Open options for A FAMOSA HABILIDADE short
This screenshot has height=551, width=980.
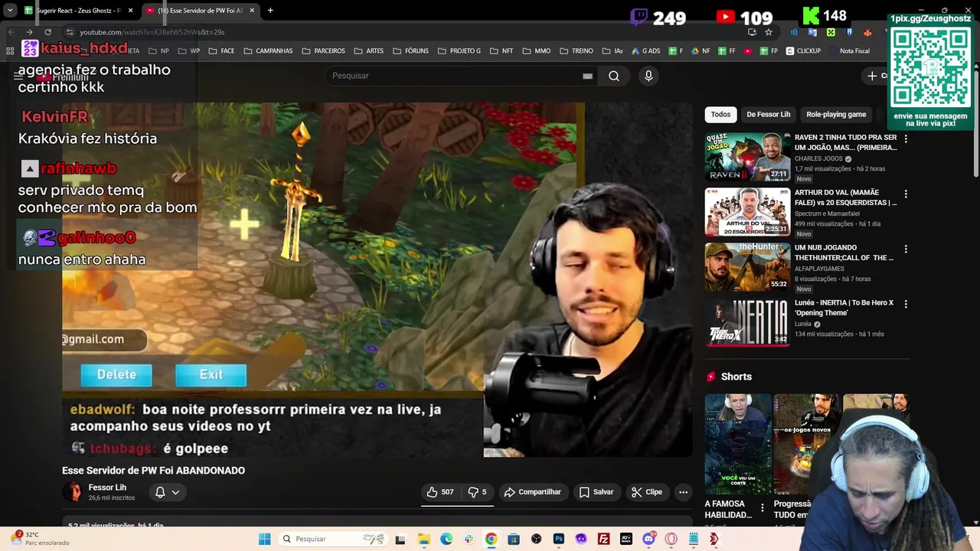click(762, 507)
